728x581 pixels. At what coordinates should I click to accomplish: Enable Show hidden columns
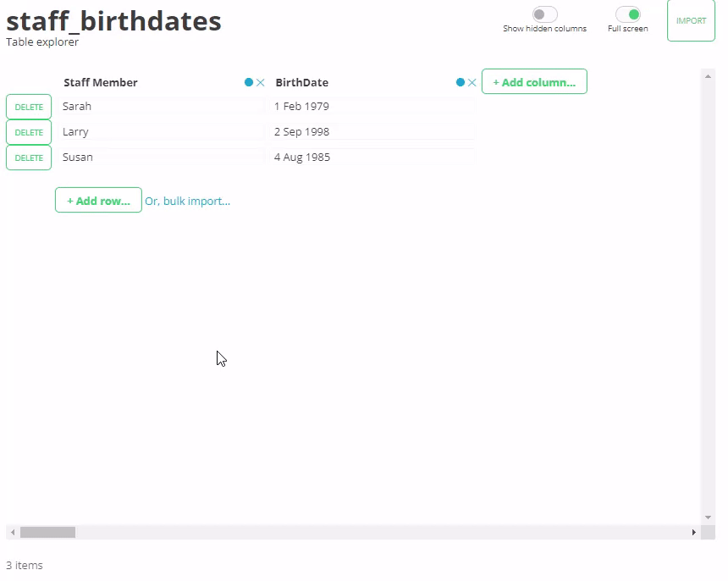544,14
